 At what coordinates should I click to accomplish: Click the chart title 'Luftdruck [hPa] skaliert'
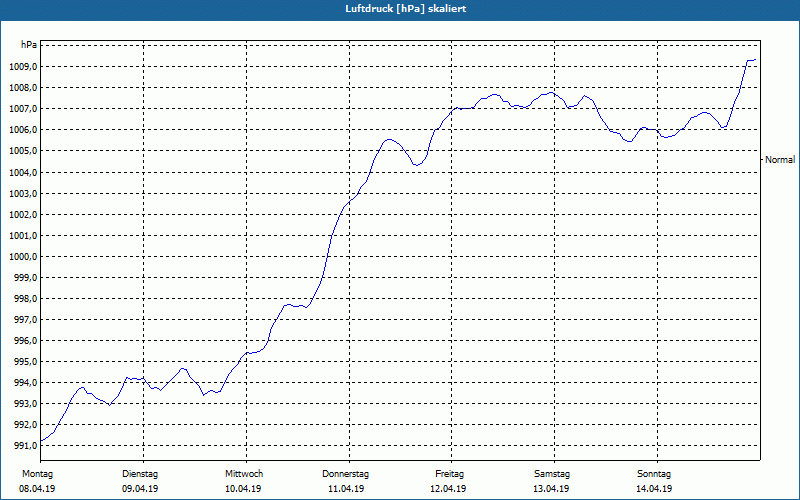406,9
